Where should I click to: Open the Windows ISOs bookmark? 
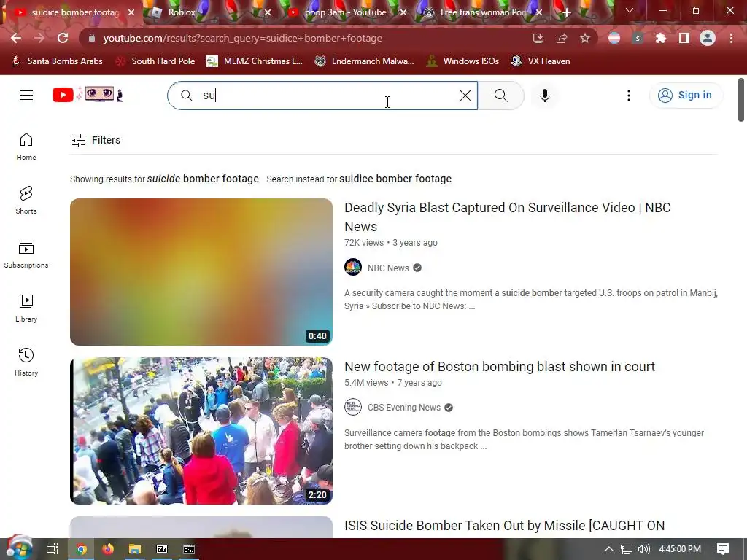click(462, 61)
